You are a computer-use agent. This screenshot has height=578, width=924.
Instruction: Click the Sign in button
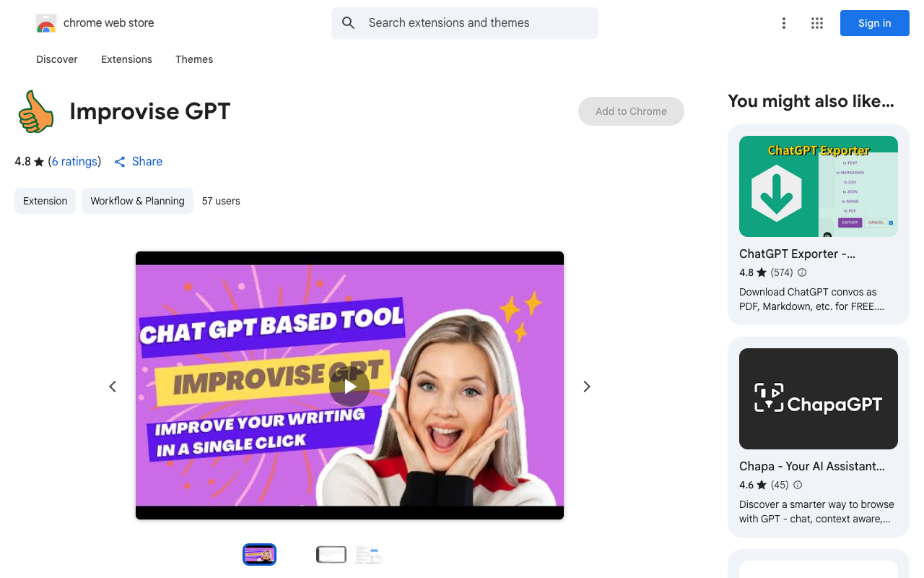875,23
